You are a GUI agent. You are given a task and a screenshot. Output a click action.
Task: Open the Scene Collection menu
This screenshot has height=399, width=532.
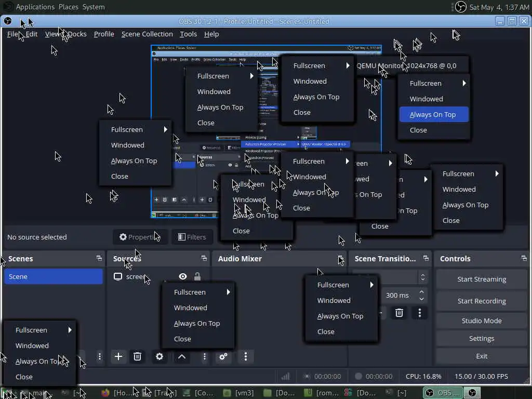(x=147, y=34)
